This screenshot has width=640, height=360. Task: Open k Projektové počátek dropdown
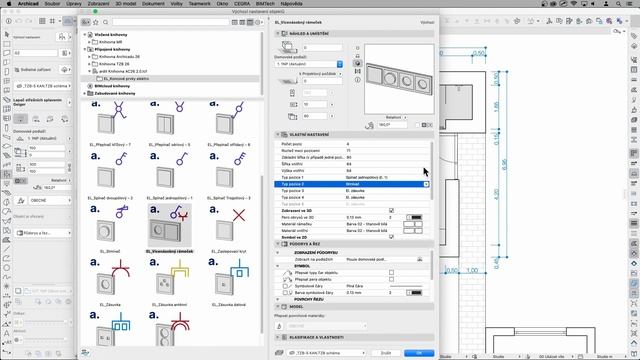coord(320,74)
